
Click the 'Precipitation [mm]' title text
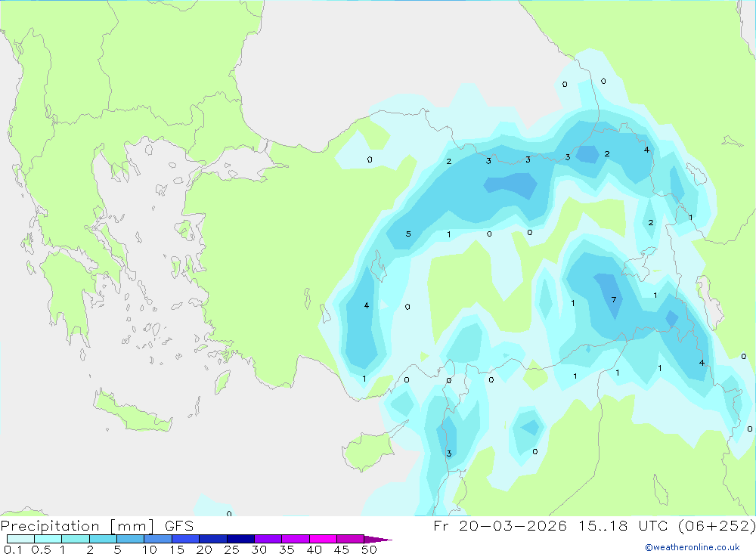(77, 526)
